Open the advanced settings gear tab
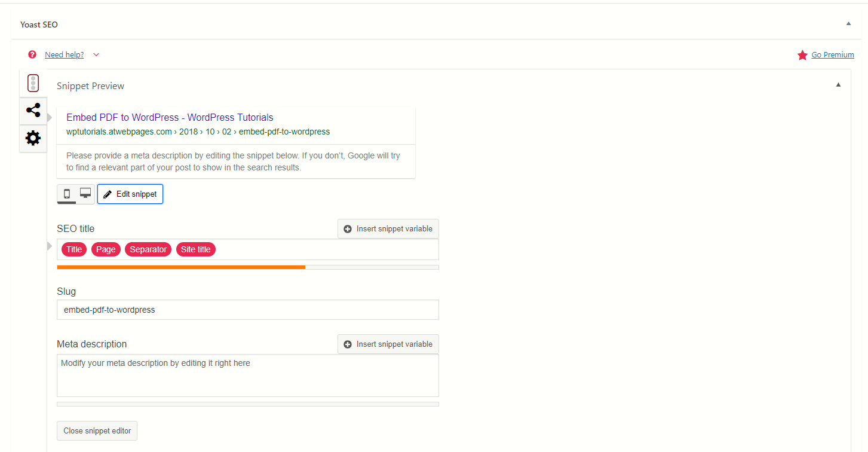868x452 pixels. [x=33, y=138]
